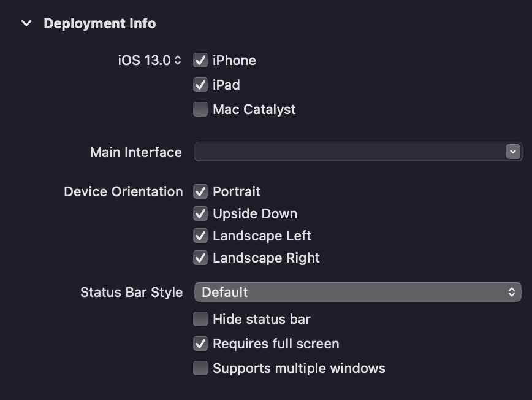Uncheck the Upside Down orientation
The image size is (532, 400).
200,213
